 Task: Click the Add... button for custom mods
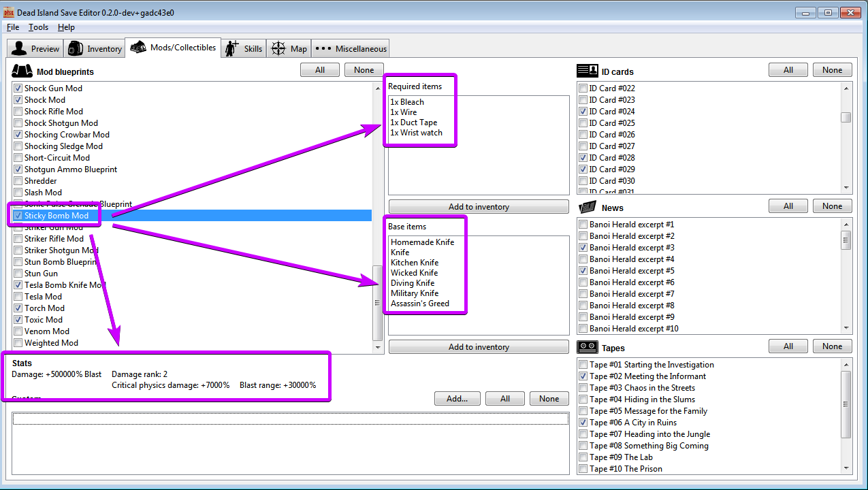[x=457, y=399]
